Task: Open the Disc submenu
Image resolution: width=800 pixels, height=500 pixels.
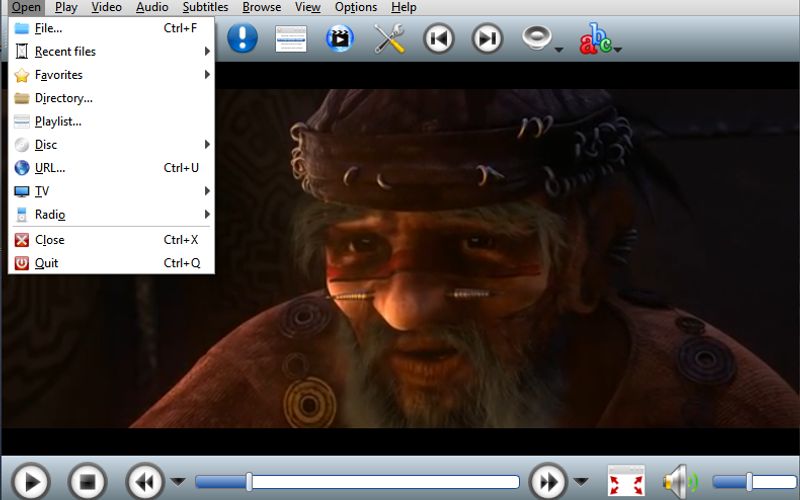Action: (111, 144)
